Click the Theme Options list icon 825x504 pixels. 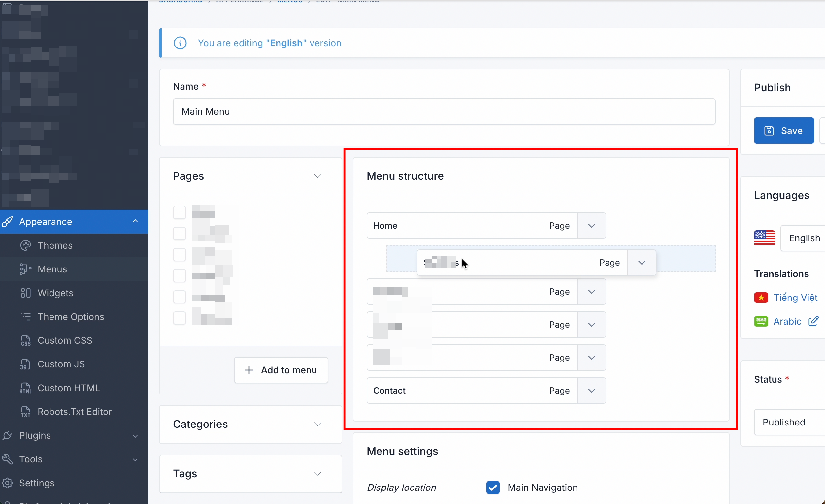click(26, 317)
